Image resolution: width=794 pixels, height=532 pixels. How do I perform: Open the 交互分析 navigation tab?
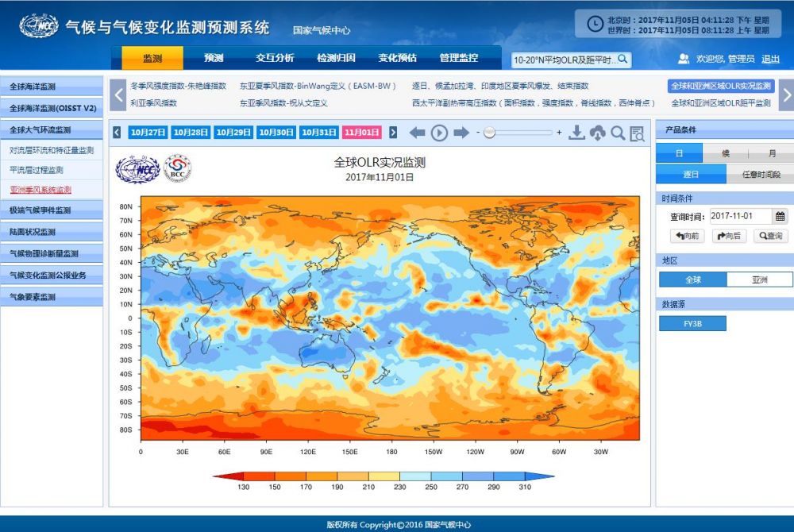(275, 58)
